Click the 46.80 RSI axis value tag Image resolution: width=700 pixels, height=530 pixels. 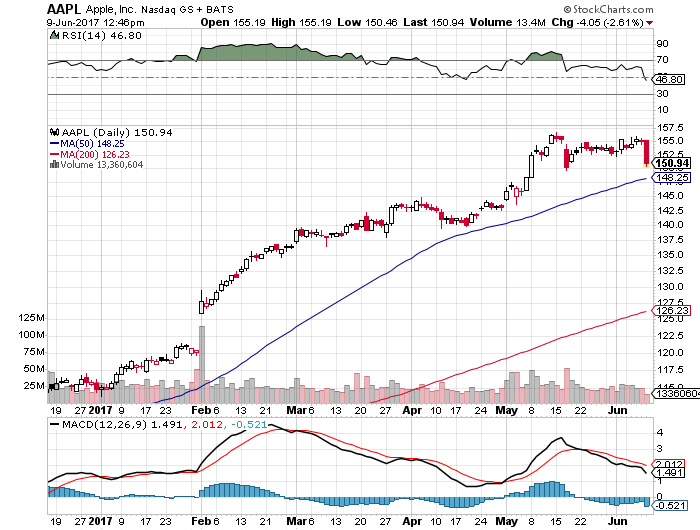tap(669, 79)
